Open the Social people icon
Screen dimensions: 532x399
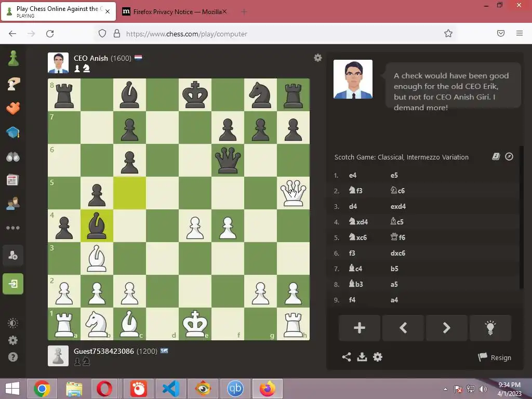point(13,203)
